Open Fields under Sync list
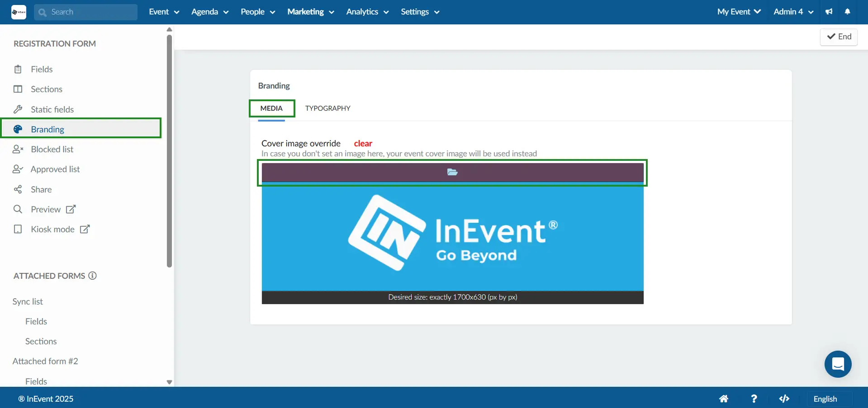Viewport: 868px width, 408px height. pos(36,321)
